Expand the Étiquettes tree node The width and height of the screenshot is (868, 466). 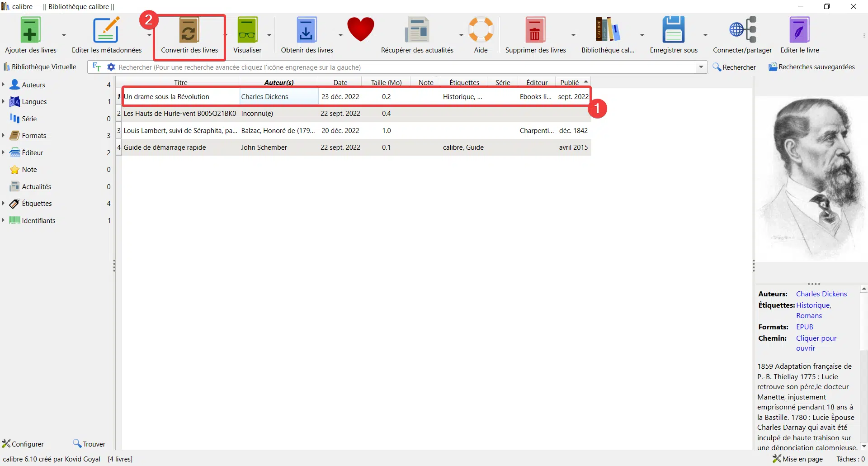click(x=3, y=204)
